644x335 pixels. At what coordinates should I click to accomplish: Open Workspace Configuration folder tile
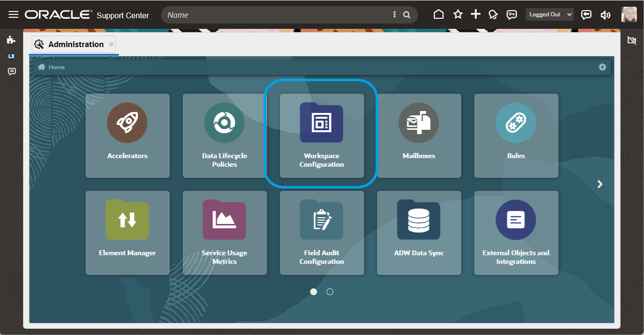(322, 136)
